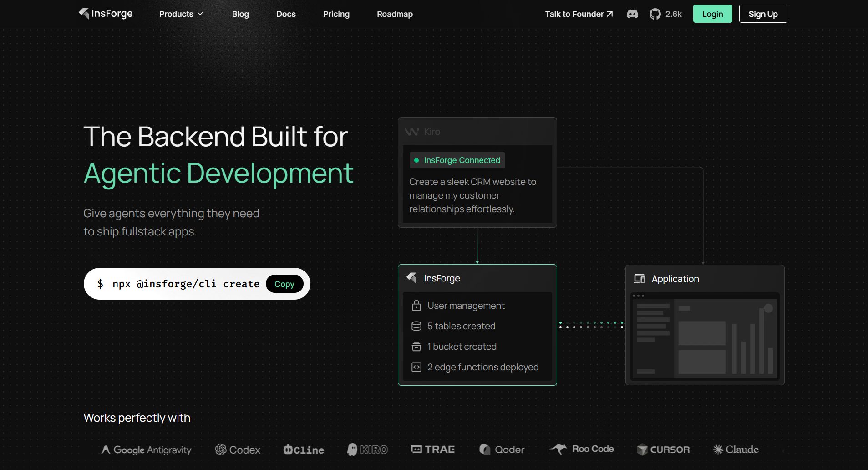Click the Works perfectly with heading
This screenshot has width=868, height=470.
tap(137, 418)
